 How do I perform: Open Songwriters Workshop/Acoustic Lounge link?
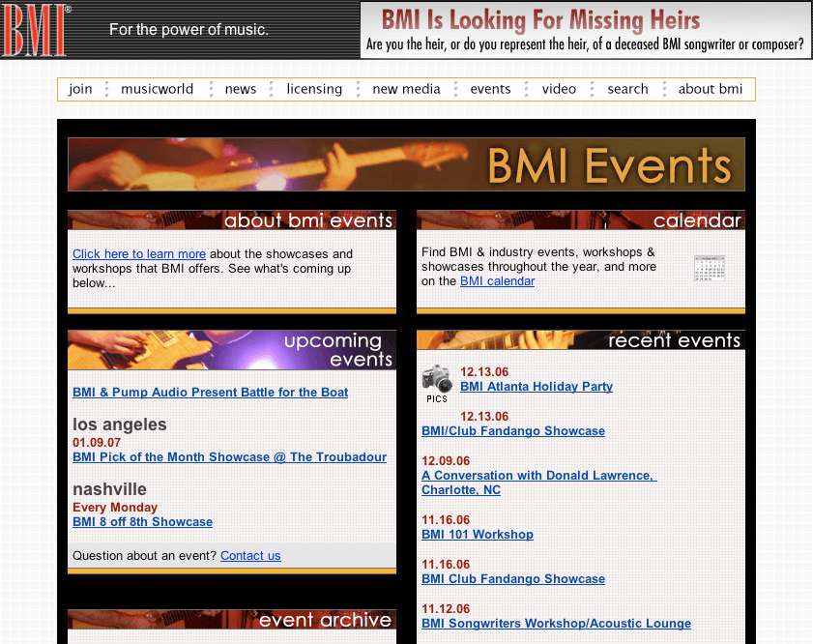pos(557,624)
